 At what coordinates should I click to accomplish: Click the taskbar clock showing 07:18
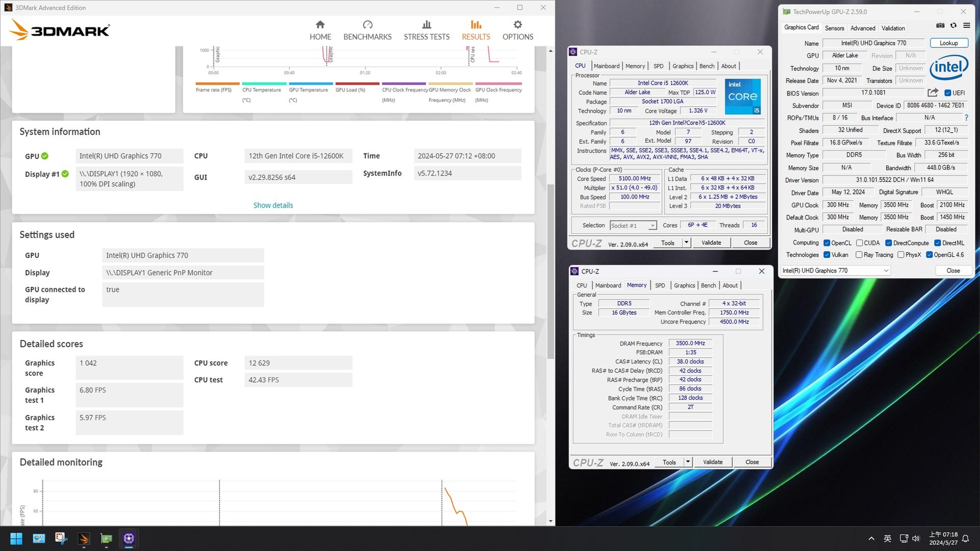coord(943,538)
